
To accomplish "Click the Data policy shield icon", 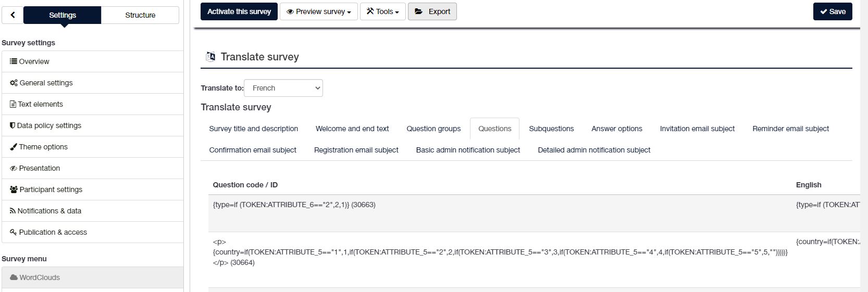I will tap(13, 125).
